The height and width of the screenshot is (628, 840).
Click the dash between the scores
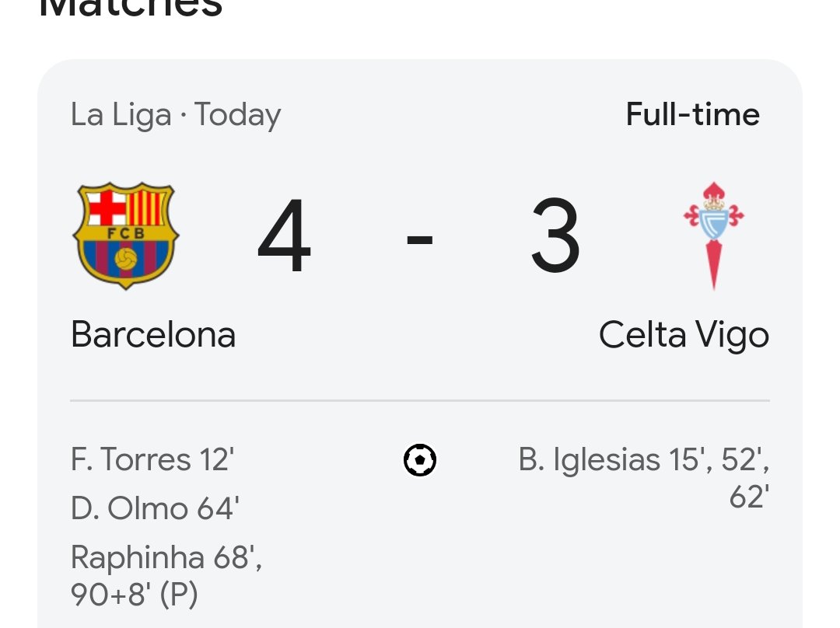pos(420,239)
